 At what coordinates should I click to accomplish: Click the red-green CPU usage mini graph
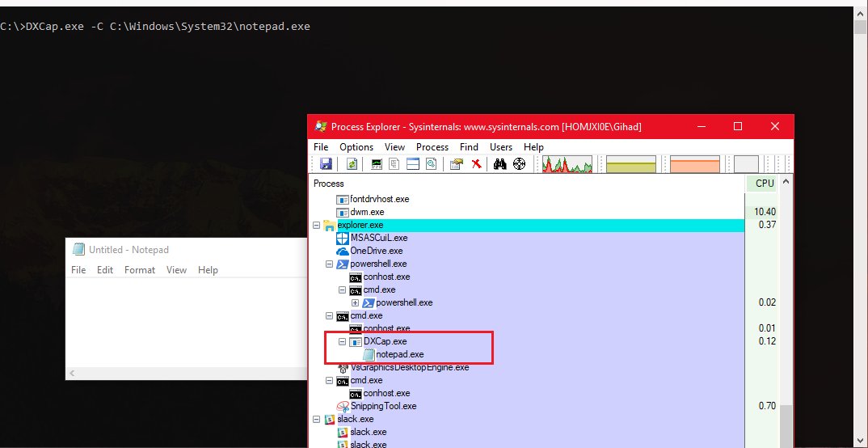pos(567,164)
